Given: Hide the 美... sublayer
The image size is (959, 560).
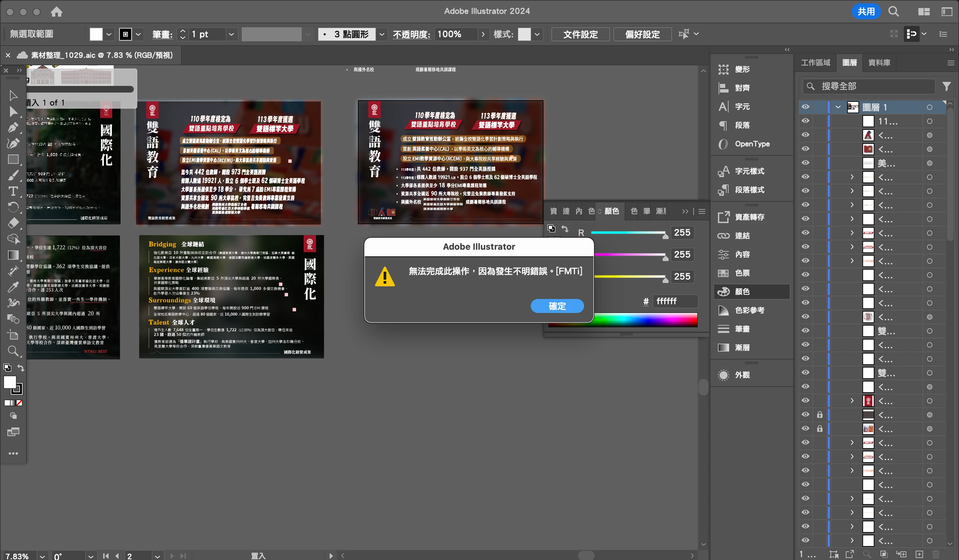Looking at the screenshot, I should (805, 163).
